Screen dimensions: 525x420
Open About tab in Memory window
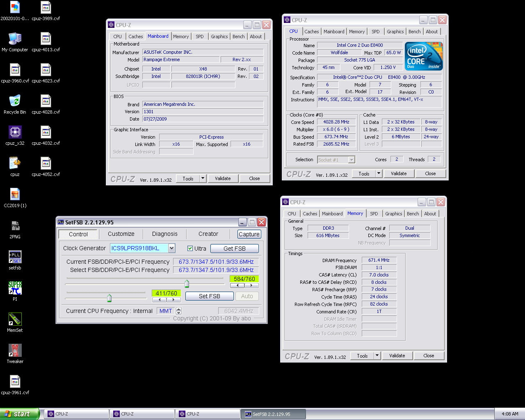pos(430,214)
